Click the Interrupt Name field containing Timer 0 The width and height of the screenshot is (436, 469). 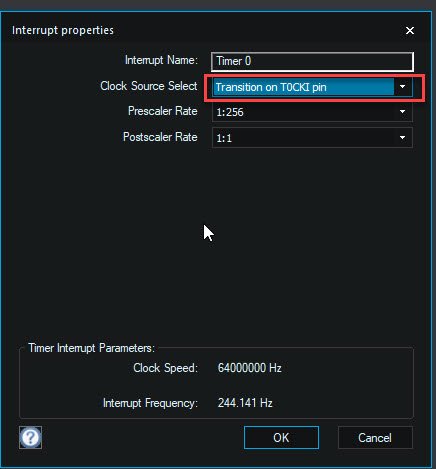point(312,61)
